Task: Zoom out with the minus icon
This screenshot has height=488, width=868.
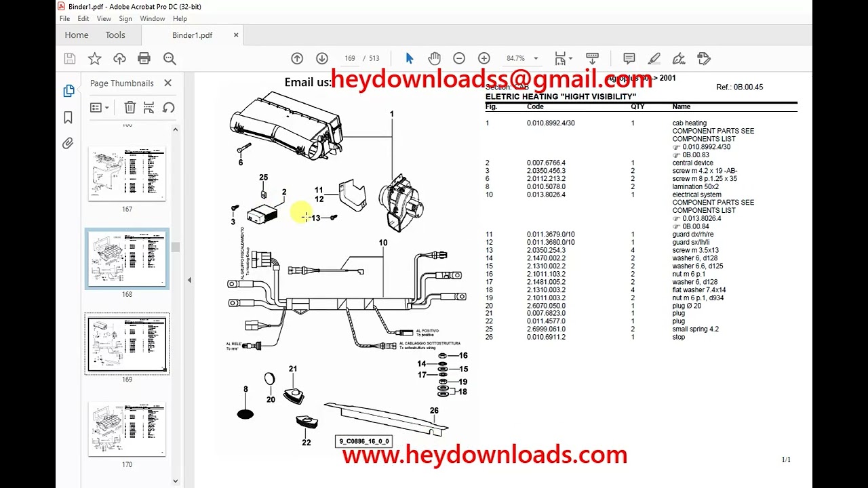Action: tap(459, 59)
